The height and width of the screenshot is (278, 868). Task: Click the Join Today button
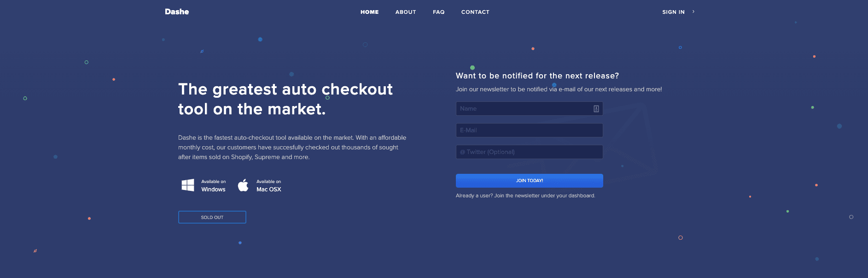click(530, 181)
